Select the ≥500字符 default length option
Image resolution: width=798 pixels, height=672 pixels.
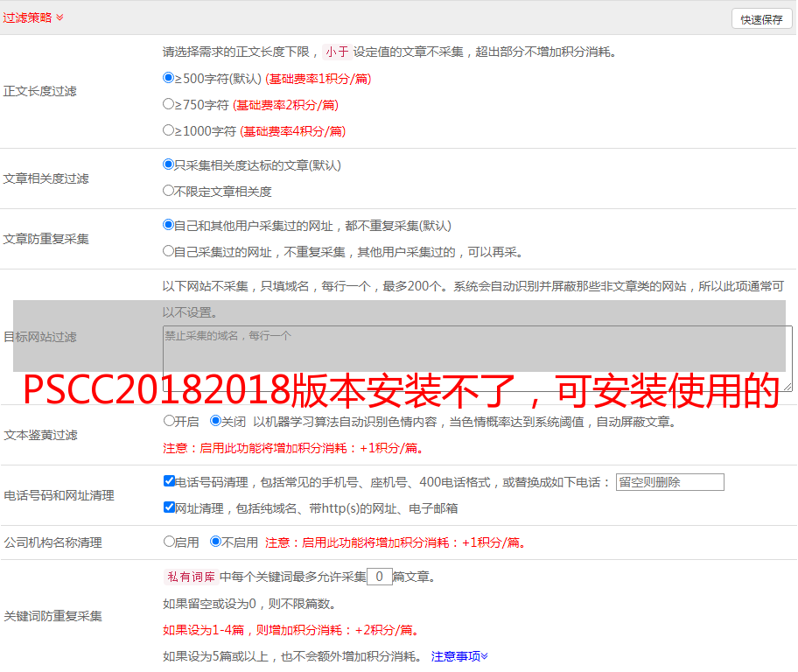(x=169, y=78)
